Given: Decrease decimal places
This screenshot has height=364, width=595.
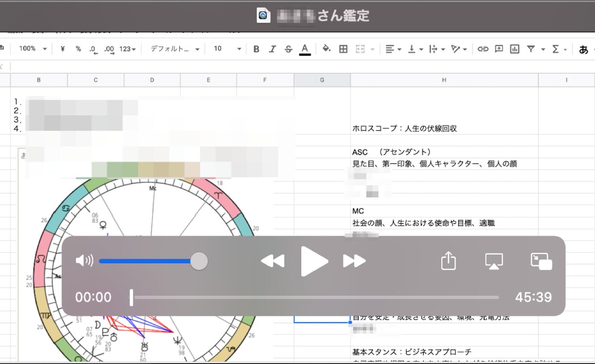Looking at the screenshot, I should (x=93, y=49).
